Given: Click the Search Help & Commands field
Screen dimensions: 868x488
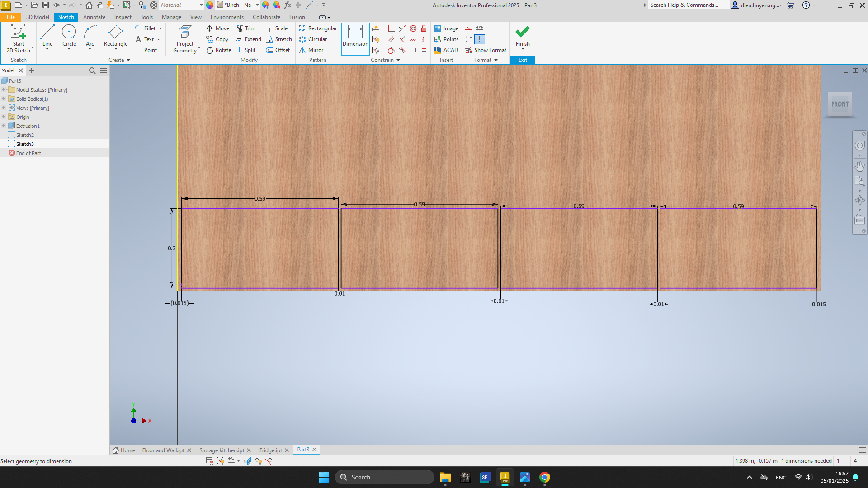Looking at the screenshot, I should 689,5.
